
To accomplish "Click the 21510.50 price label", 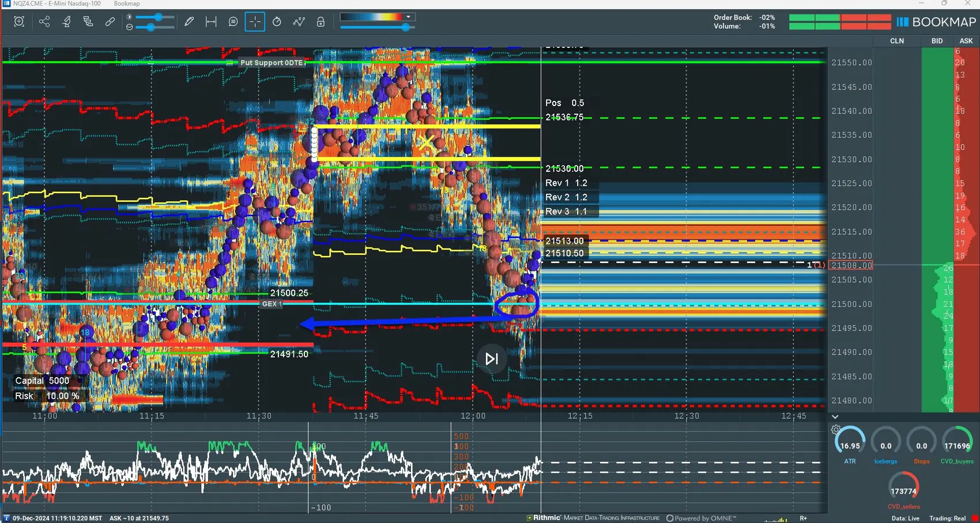I will click(x=564, y=253).
